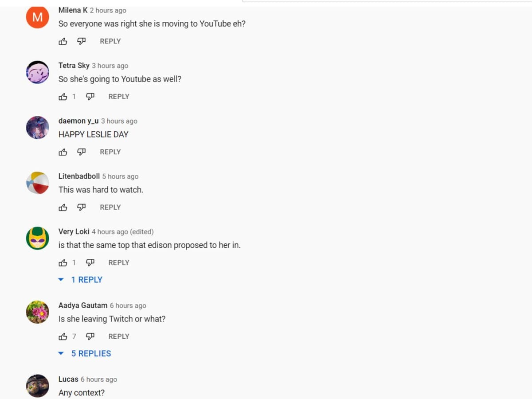The image size is (532, 399).
Task: Dislike Milena K's comment
Action: (x=81, y=41)
